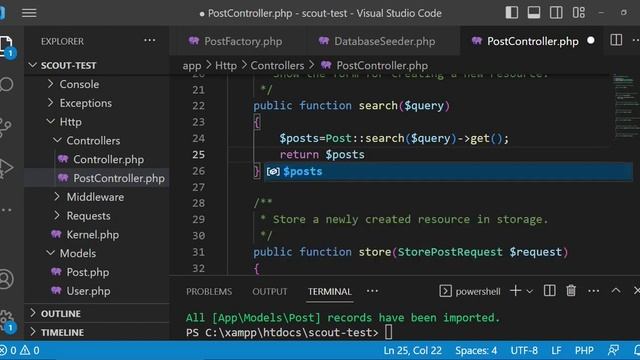Select PostController.php in explorer tree

[97, 178]
